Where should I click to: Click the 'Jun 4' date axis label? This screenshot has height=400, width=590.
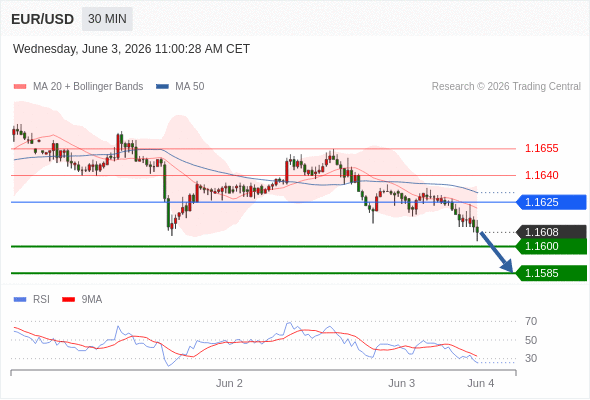pyautogui.click(x=481, y=383)
